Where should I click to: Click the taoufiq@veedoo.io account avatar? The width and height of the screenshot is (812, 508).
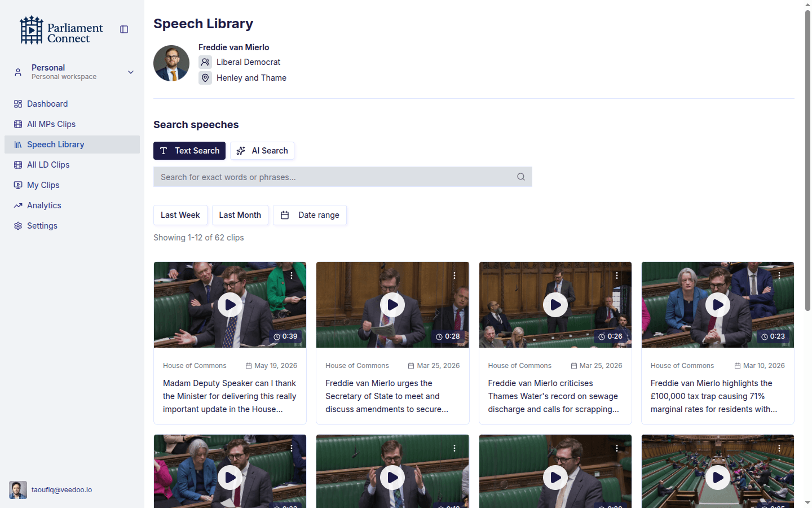tap(18, 490)
